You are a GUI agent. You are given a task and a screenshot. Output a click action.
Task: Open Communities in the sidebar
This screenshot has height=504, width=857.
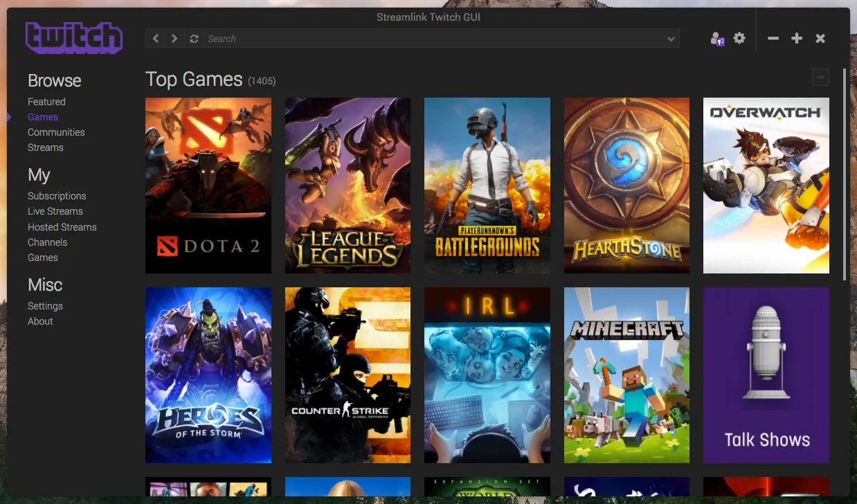[56, 132]
